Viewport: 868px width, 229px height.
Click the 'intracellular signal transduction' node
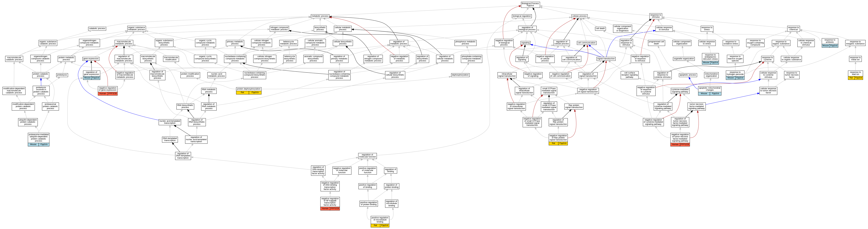(507, 75)
